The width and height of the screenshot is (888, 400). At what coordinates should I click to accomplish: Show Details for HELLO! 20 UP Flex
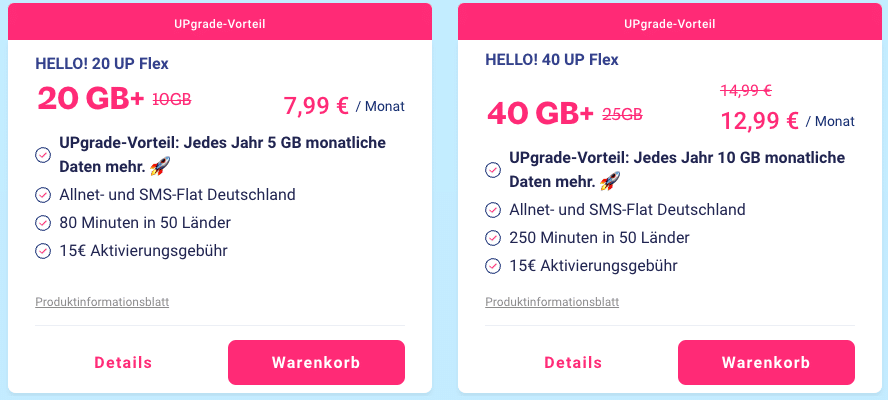point(123,363)
